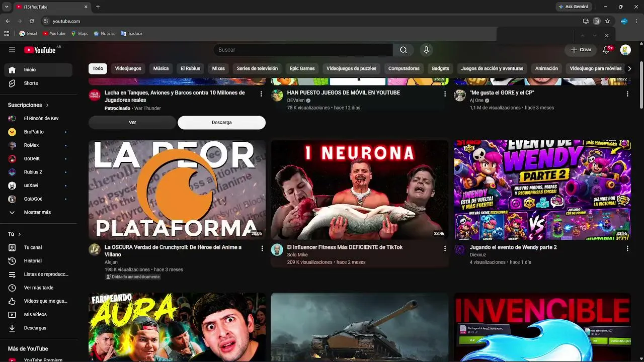Select the El Rubius filter chip
This screenshot has width=644, height=362.
click(x=190, y=68)
